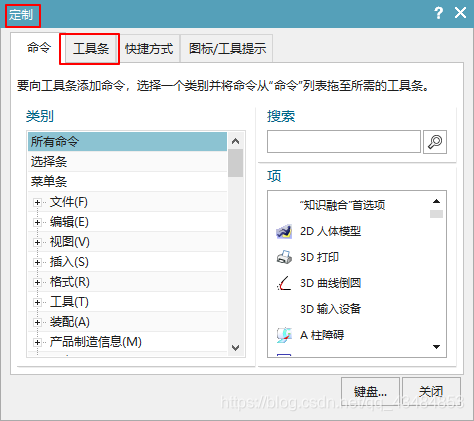Close the 定制 dialog with X
The height and width of the screenshot is (421, 474).
click(460, 13)
